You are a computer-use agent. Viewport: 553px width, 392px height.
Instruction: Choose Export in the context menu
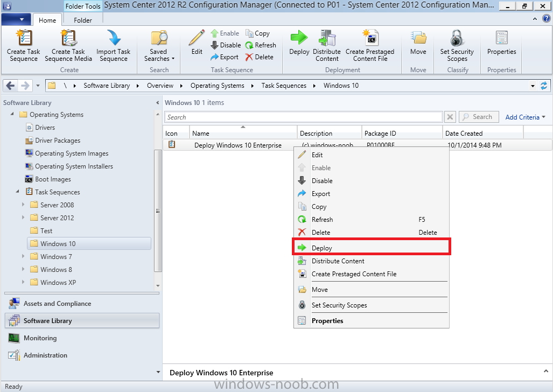pyautogui.click(x=371, y=194)
